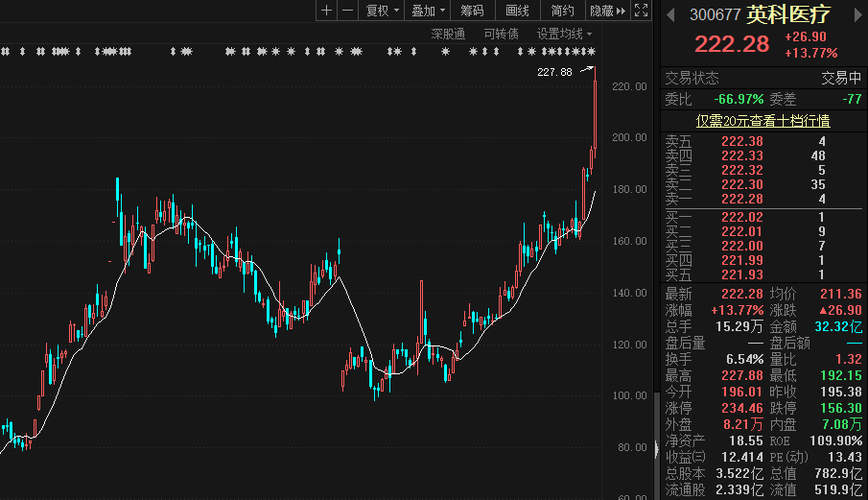Open the 复权 dropdown
Image resolution: width=868 pixels, height=500 pixels.
click(x=383, y=11)
